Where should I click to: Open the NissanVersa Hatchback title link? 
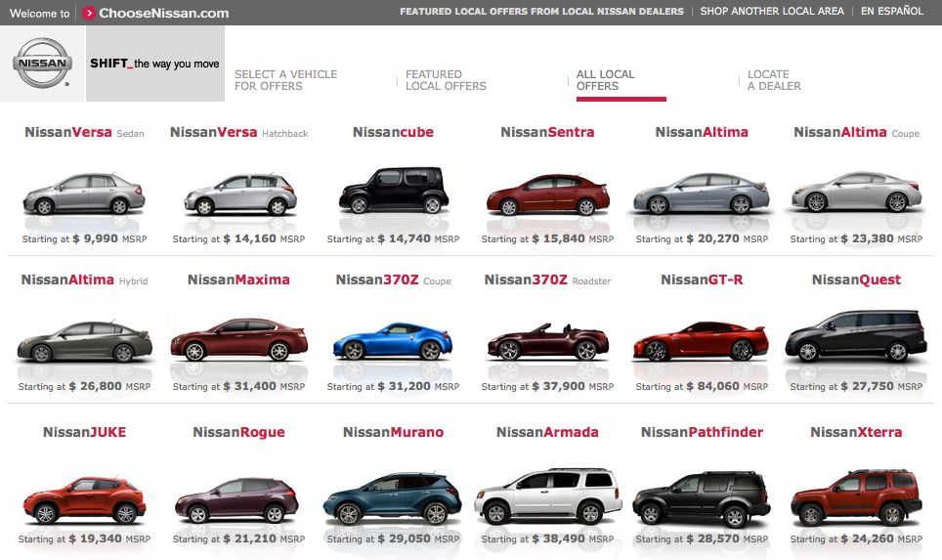[x=239, y=132]
